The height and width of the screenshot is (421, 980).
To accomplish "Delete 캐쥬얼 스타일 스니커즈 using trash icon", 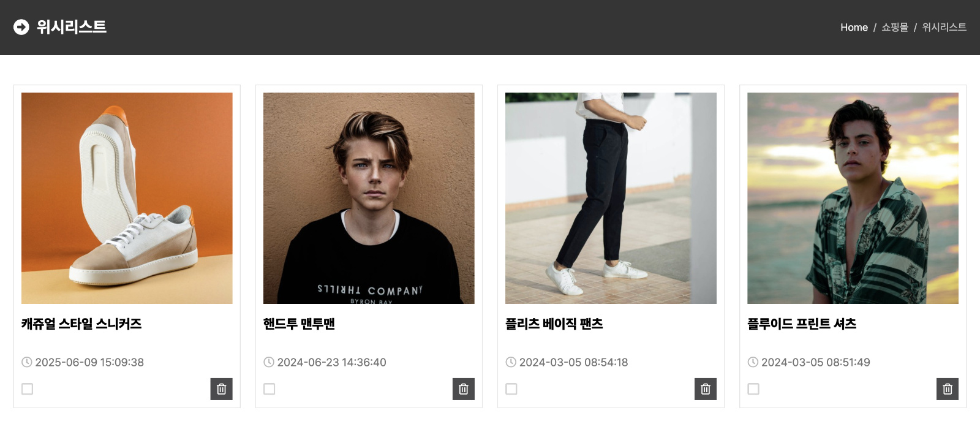I will click(222, 389).
